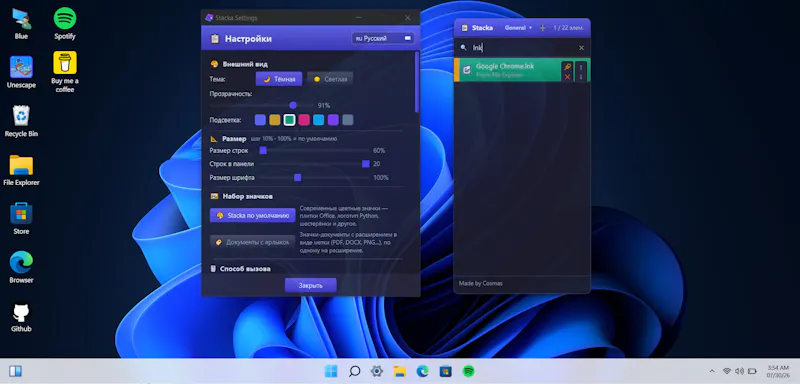
Task: Click the Stacka clipboard logo in panel header
Action: pos(464,28)
